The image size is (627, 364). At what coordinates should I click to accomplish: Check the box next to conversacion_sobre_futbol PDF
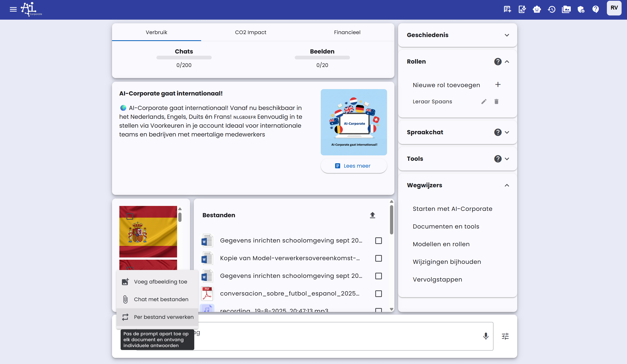pyautogui.click(x=379, y=294)
